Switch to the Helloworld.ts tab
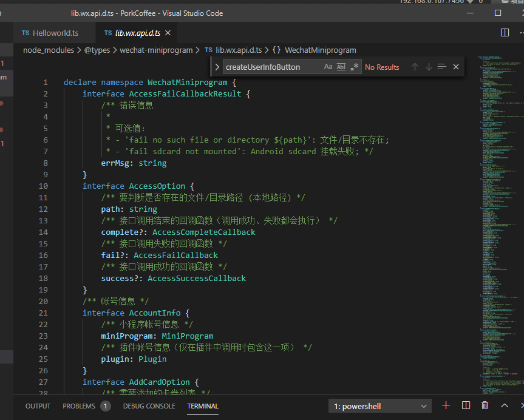 tap(55, 33)
